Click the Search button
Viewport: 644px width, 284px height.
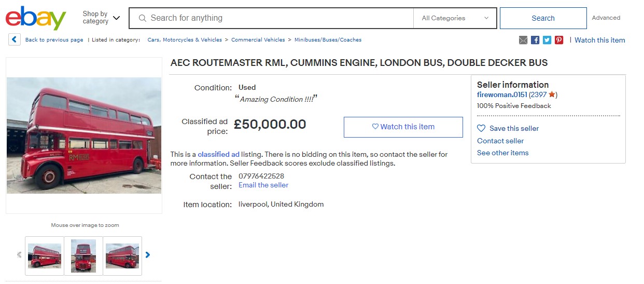click(x=543, y=18)
